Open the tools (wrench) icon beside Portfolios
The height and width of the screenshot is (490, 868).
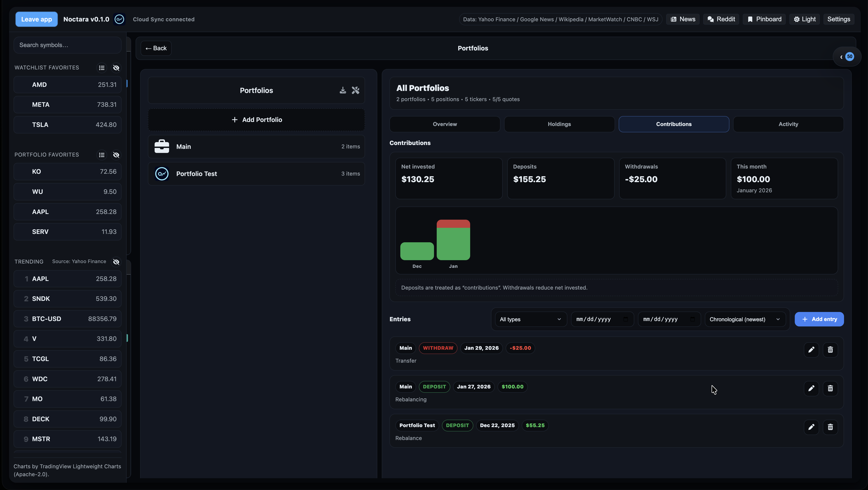coord(356,90)
